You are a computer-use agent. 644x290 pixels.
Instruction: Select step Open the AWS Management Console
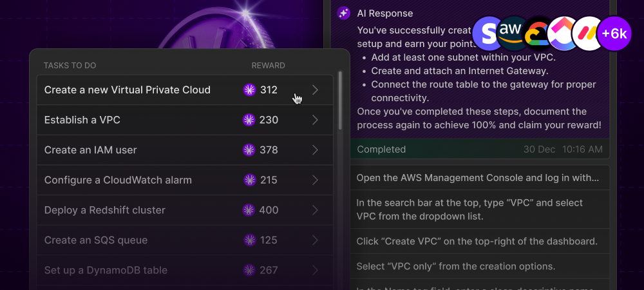click(x=479, y=178)
